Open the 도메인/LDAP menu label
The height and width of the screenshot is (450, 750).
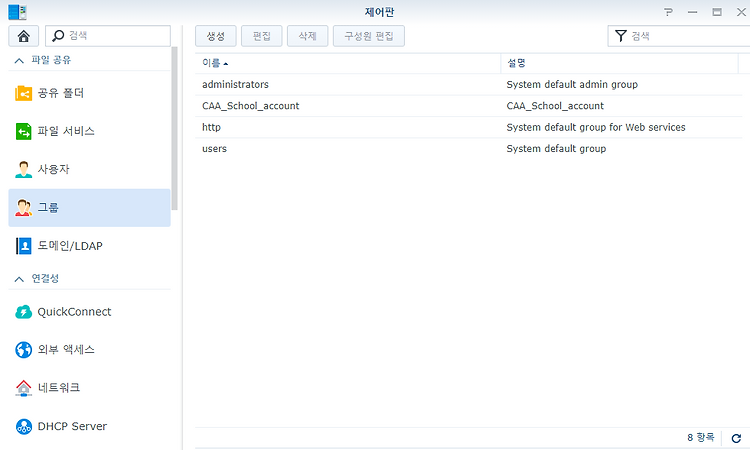click(70, 246)
